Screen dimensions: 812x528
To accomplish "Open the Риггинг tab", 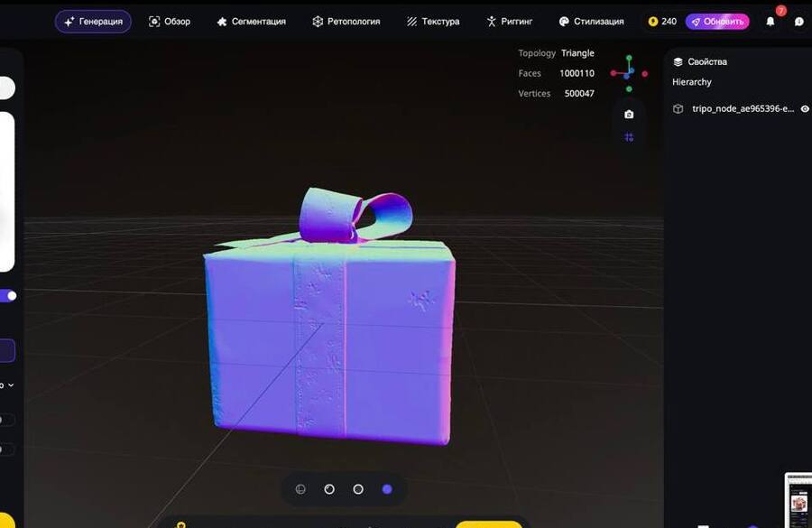I will click(509, 22).
